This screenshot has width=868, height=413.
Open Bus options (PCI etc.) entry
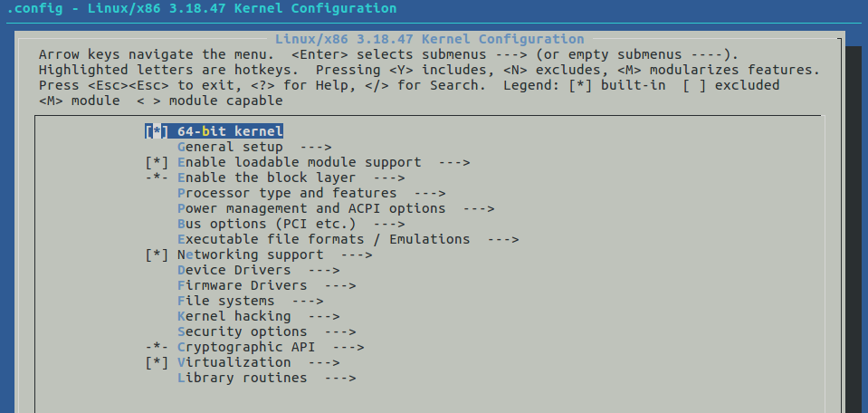click(267, 225)
